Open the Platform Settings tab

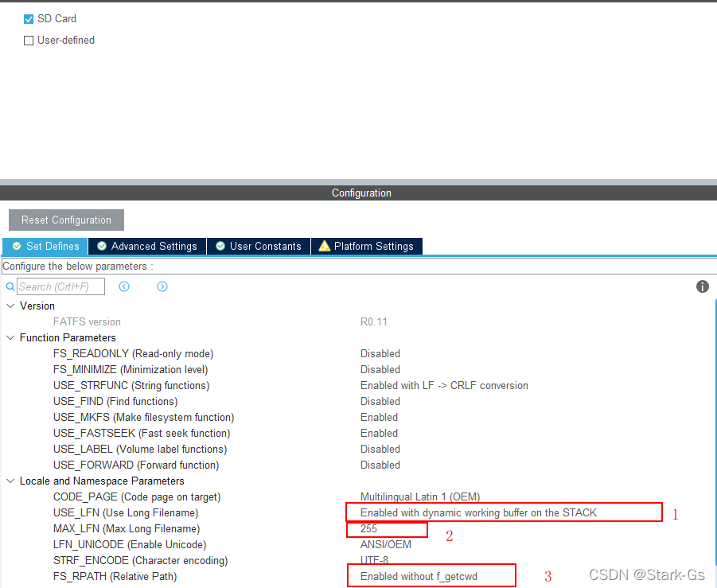click(x=367, y=247)
